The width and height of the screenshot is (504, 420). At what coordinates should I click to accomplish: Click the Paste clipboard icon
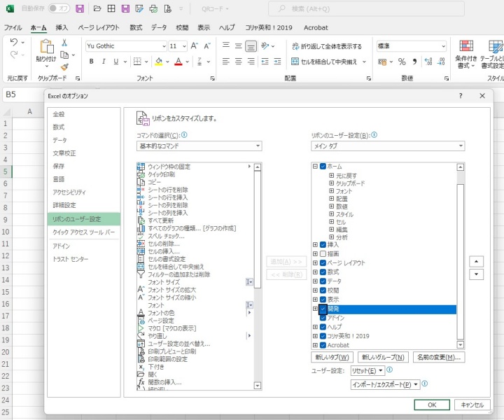46,47
